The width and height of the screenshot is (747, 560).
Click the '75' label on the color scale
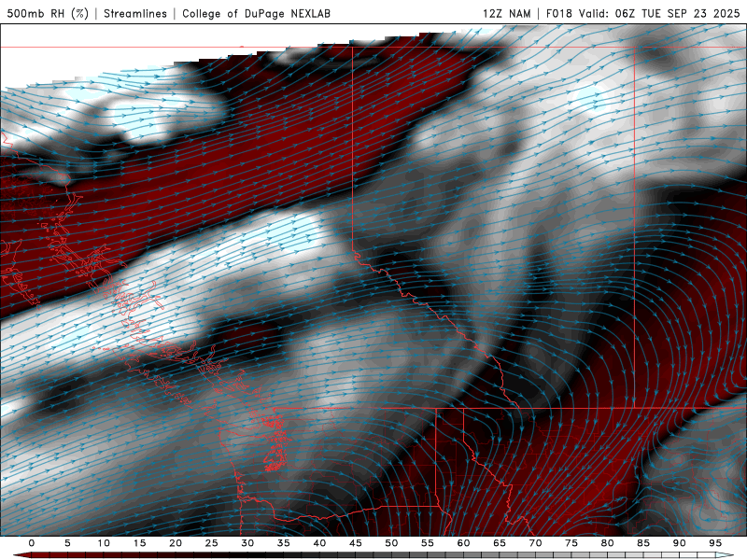pyautogui.click(x=571, y=543)
